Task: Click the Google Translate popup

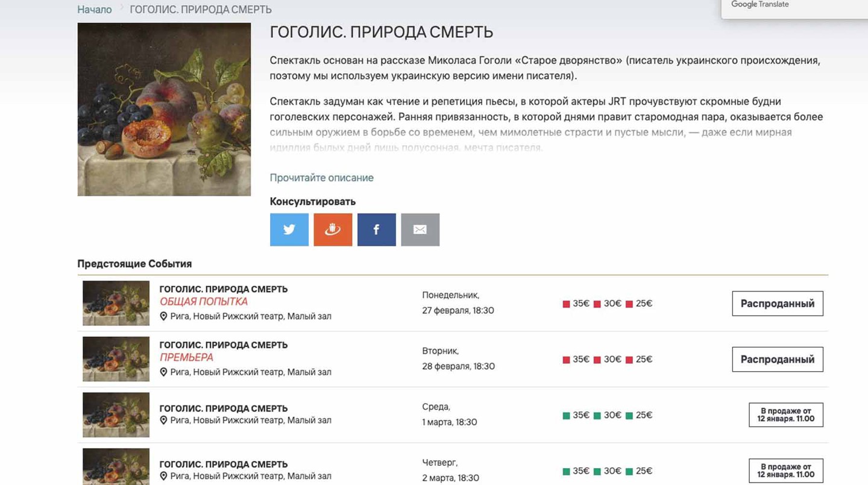Action: [794, 9]
